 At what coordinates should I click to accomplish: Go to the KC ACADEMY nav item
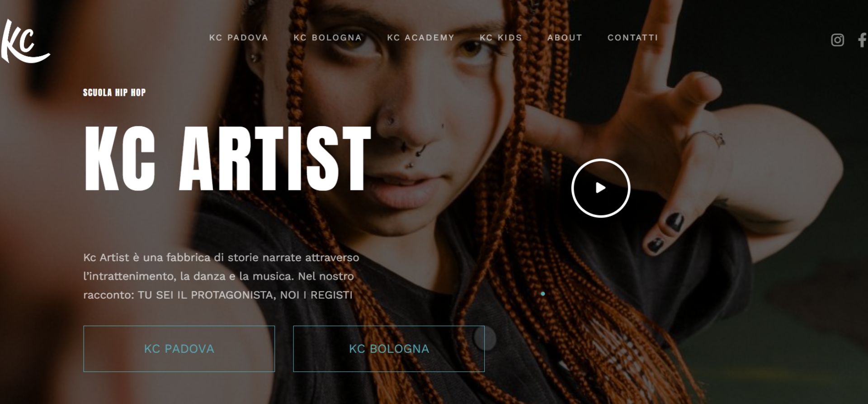pos(420,38)
